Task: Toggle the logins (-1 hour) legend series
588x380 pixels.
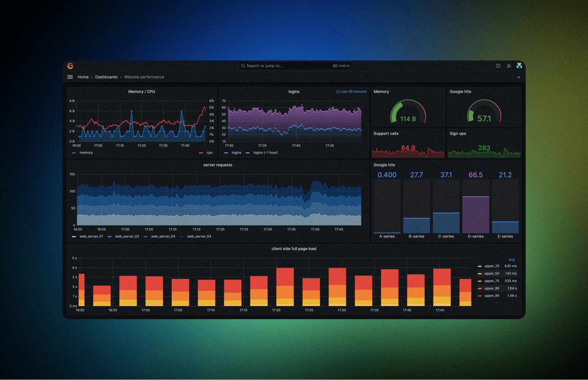Action: point(265,153)
